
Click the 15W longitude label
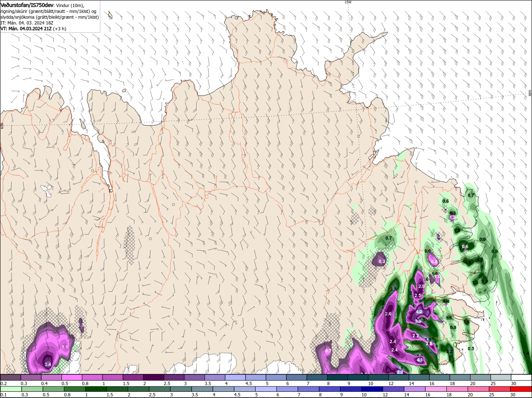click(348, 2)
